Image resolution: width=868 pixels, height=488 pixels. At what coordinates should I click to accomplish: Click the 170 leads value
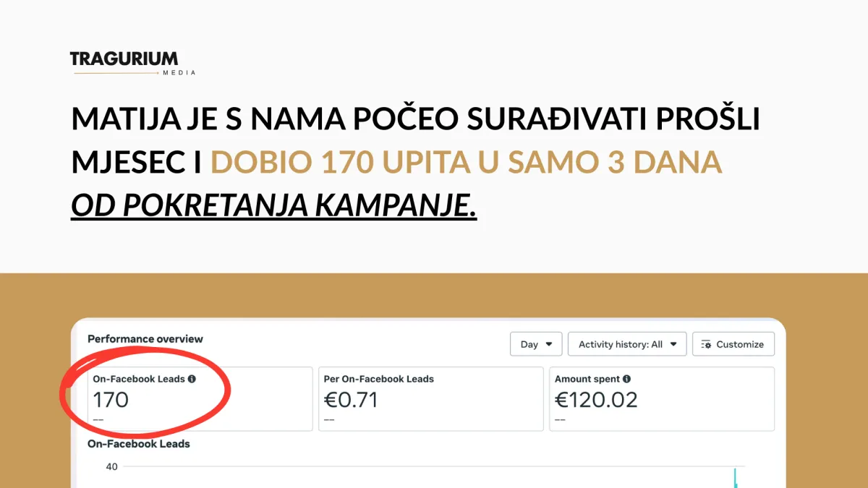111,400
